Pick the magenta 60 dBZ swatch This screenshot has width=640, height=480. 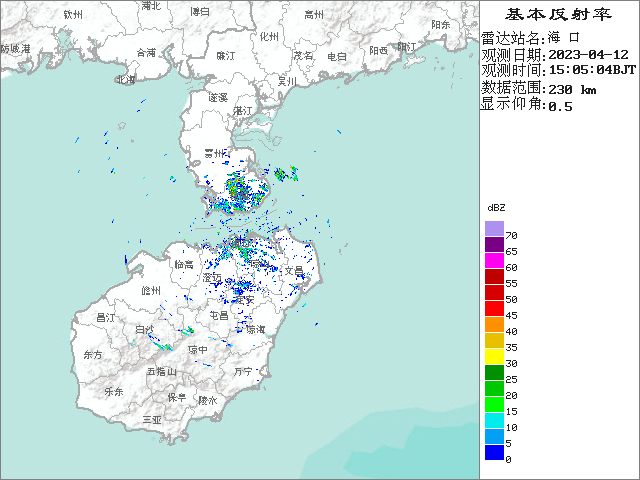[x=494, y=260]
